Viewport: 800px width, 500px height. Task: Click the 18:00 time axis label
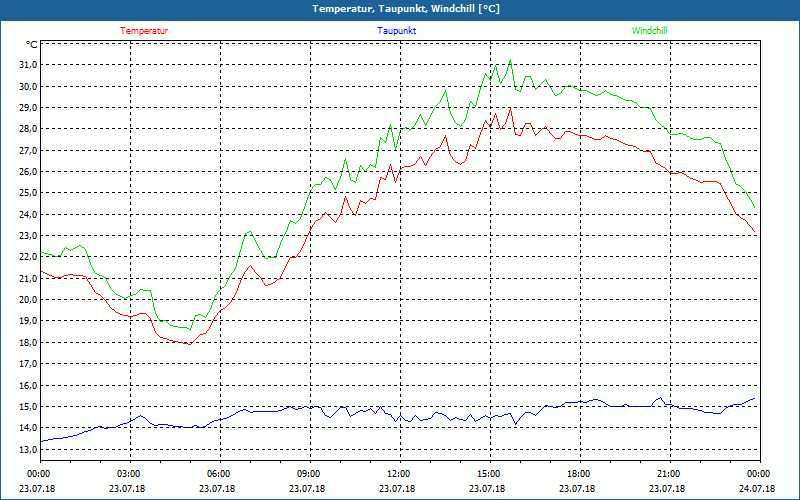pyautogui.click(x=581, y=474)
